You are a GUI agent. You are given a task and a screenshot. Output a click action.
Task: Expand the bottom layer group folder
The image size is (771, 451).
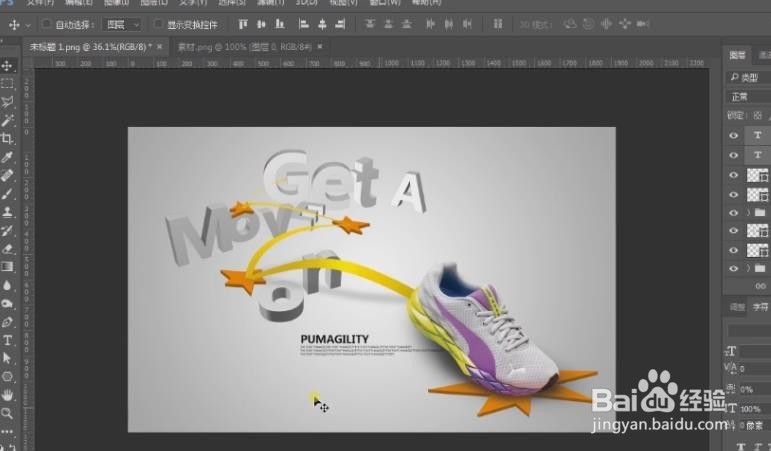[748, 269]
